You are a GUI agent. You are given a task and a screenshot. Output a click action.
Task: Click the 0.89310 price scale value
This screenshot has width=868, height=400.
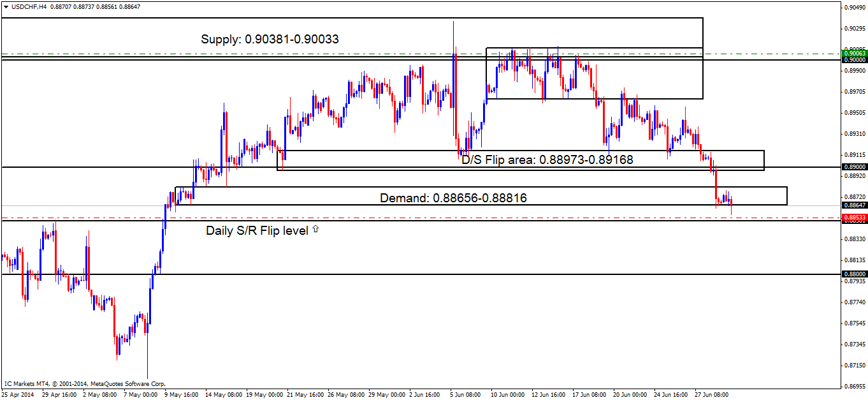click(x=855, y=134)
